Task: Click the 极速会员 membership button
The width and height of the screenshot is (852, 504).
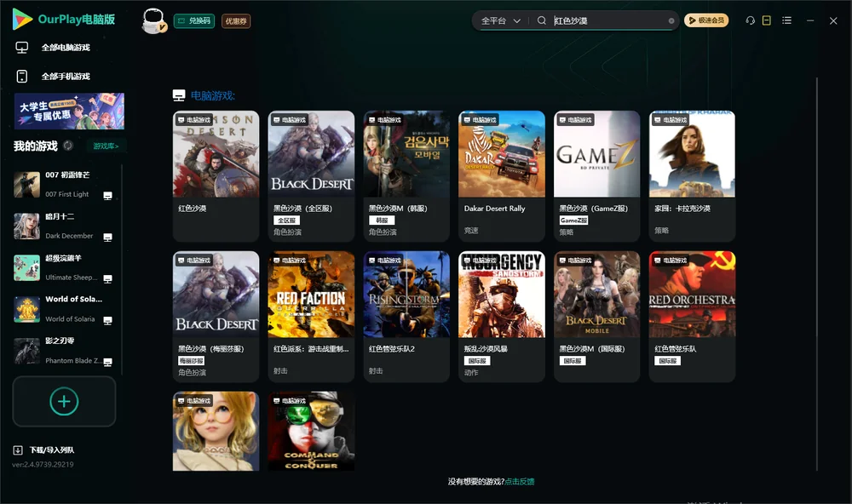Action: coord(706,20)
